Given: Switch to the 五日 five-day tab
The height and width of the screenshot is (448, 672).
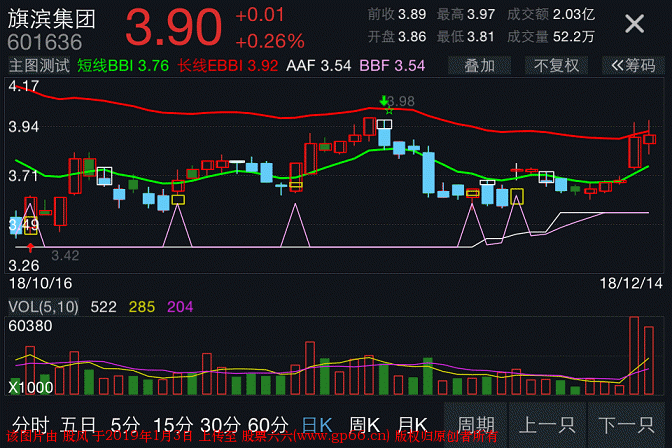Looking at the screenshot, I should tap(78, 425).
